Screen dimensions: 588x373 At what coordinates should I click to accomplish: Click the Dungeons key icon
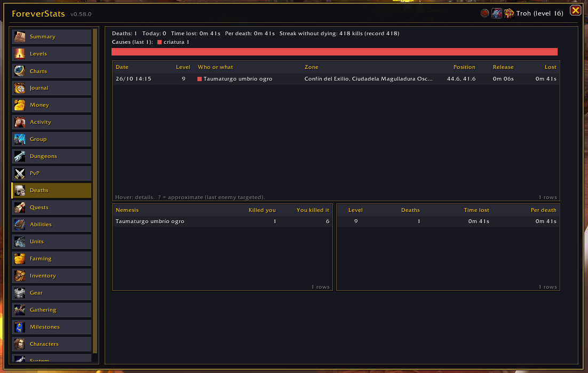tap(20, 156)
